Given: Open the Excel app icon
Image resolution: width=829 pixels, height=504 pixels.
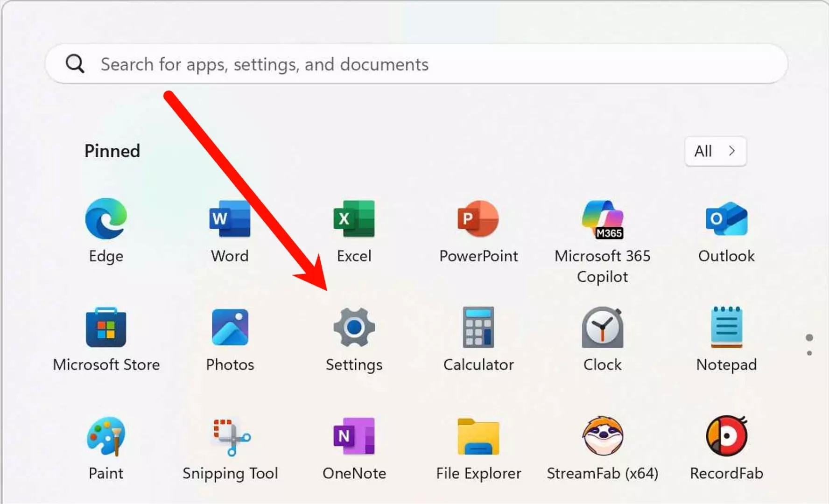Looking at the screenshot, I should [x=354, y=218].
